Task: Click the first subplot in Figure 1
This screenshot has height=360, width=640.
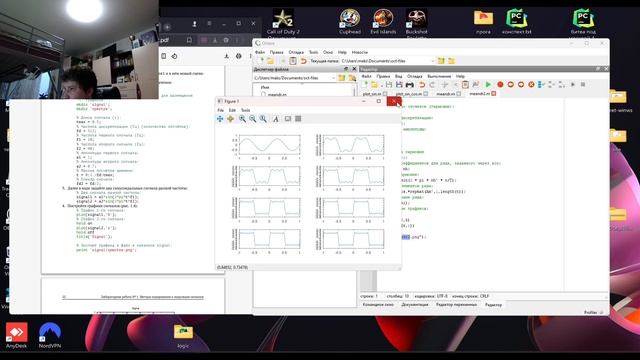Action: (x=269, y=145)
